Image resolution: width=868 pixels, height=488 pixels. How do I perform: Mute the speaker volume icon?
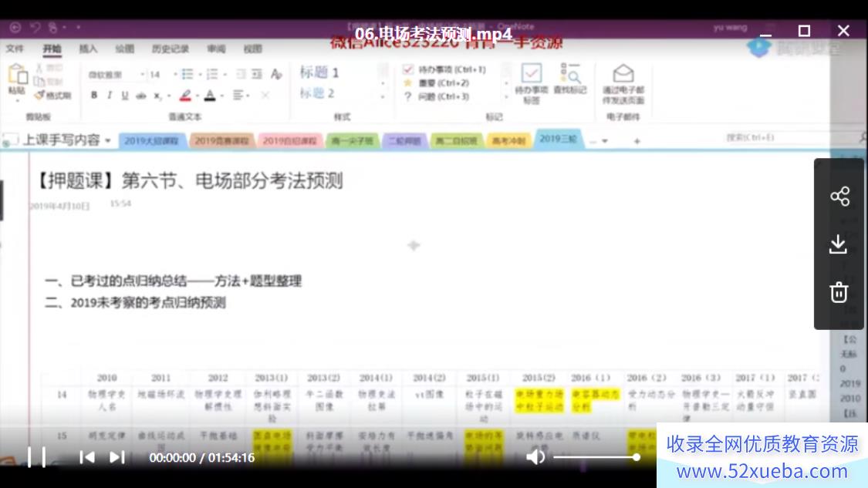click(x=535, y=457)
